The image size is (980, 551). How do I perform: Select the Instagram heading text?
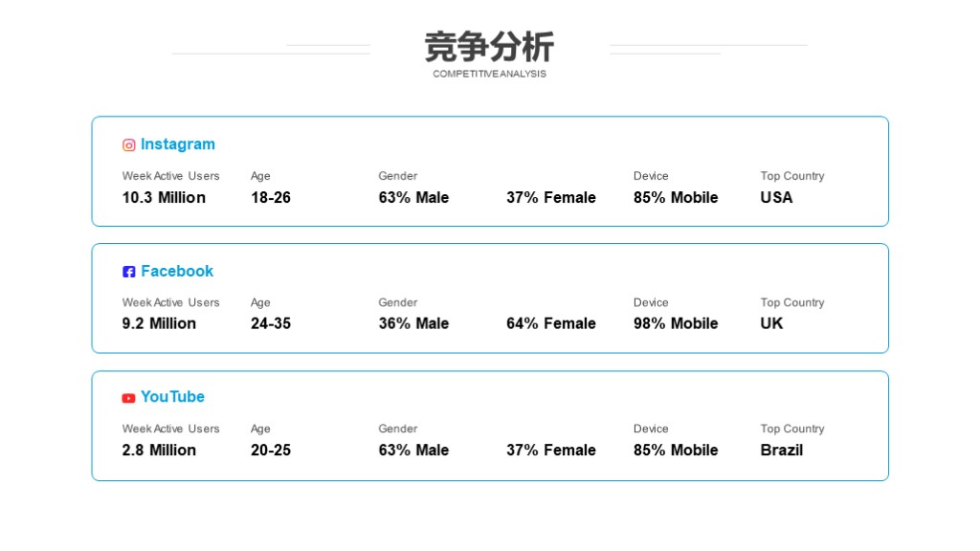pos(177,144)
